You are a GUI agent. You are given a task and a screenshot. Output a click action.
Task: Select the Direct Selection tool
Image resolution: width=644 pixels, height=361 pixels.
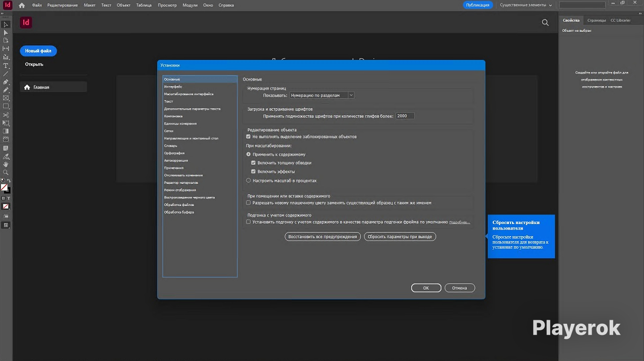[x=6, y=33]
